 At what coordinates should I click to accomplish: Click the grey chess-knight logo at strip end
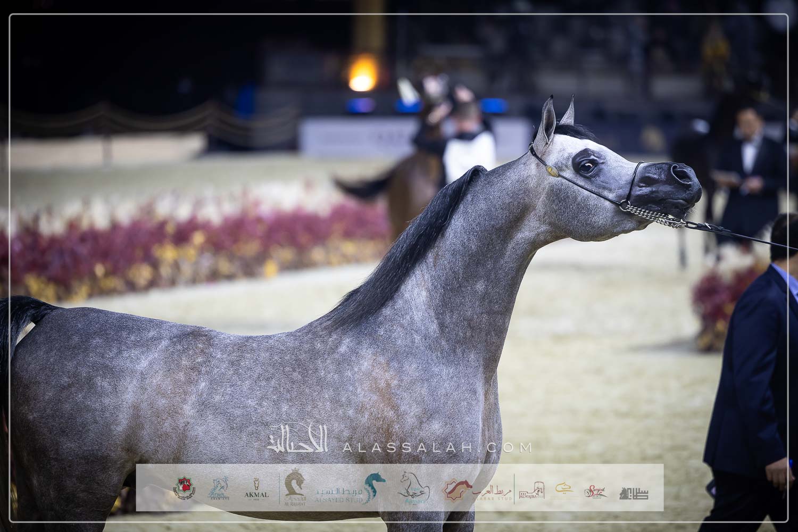634,493
